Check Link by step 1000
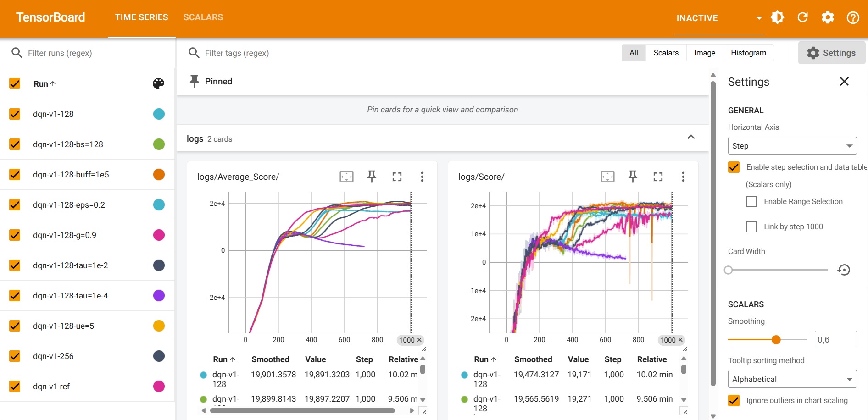The image size is (868, 420). (751, 227)
